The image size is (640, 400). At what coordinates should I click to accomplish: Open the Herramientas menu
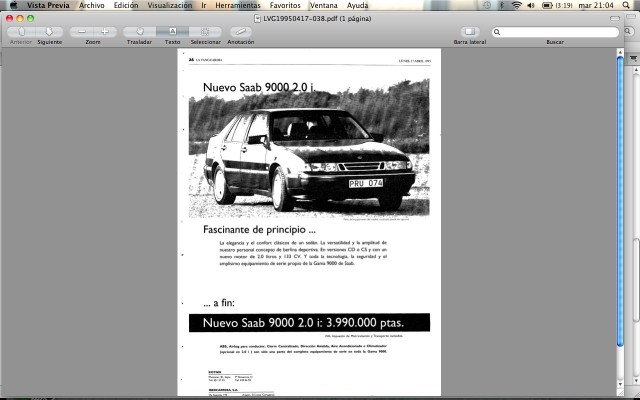(238, 5)
